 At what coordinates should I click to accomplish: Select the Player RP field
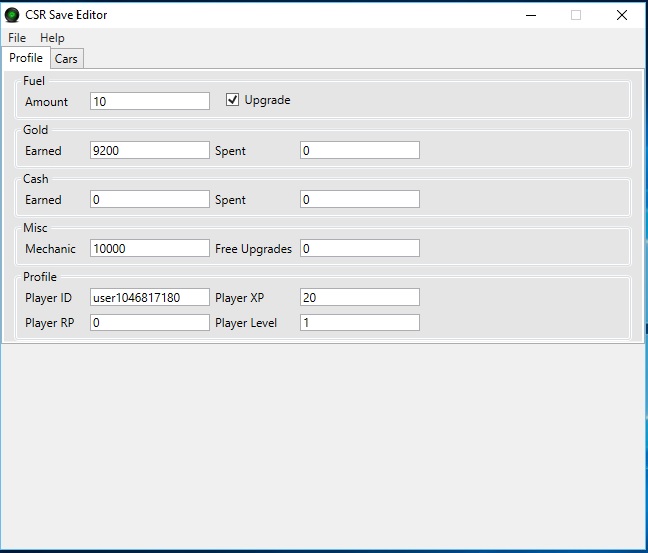(x=149, y=322)
